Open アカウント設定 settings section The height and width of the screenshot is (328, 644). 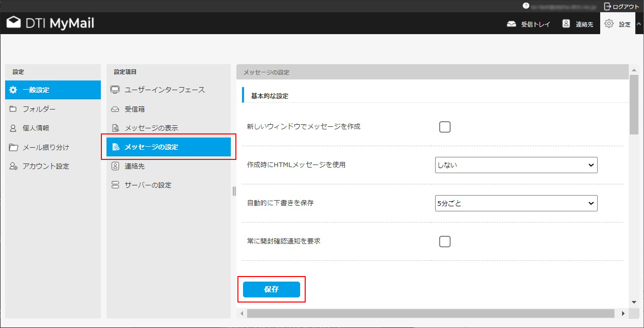point(53,166)
